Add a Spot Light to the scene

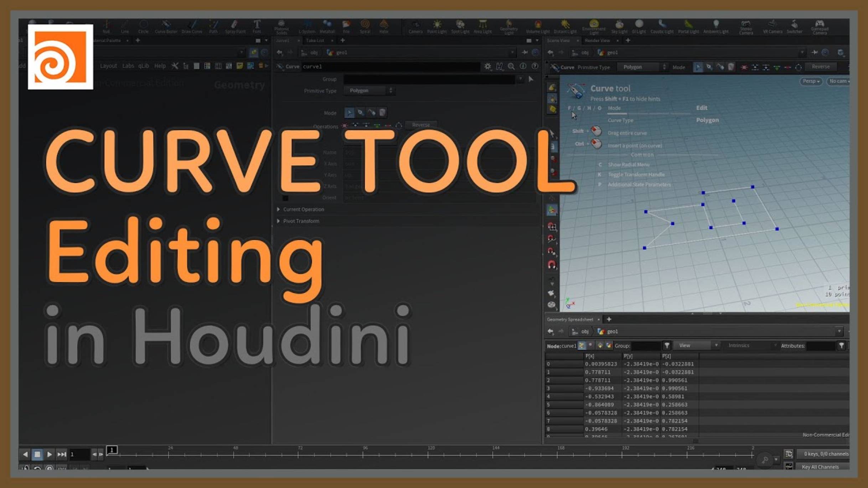(460, 26)
